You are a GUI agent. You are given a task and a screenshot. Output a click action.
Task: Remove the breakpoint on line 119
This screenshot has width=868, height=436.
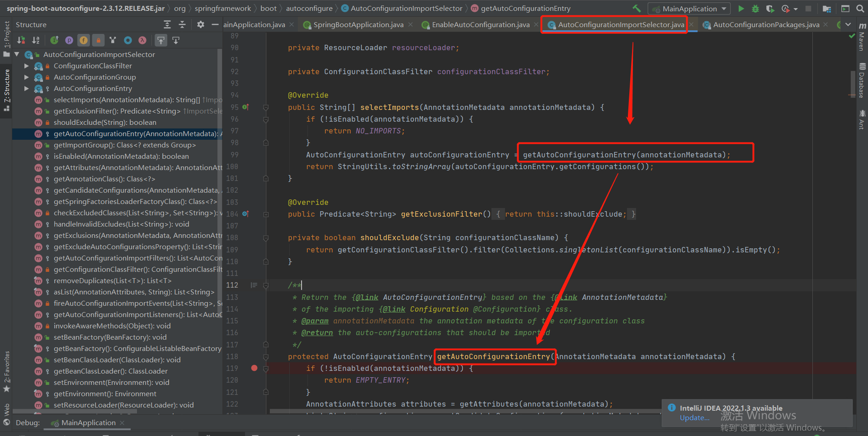click(x=254, y=368)
